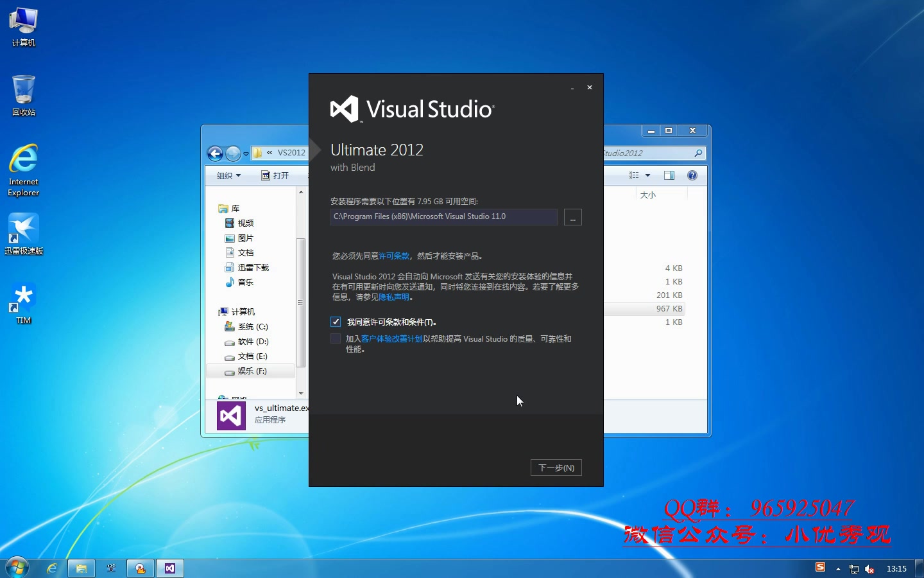924x578 pixels.
Task: Click the vs_ultimate.exe file icon in details pane
Action: coord(231,416)
